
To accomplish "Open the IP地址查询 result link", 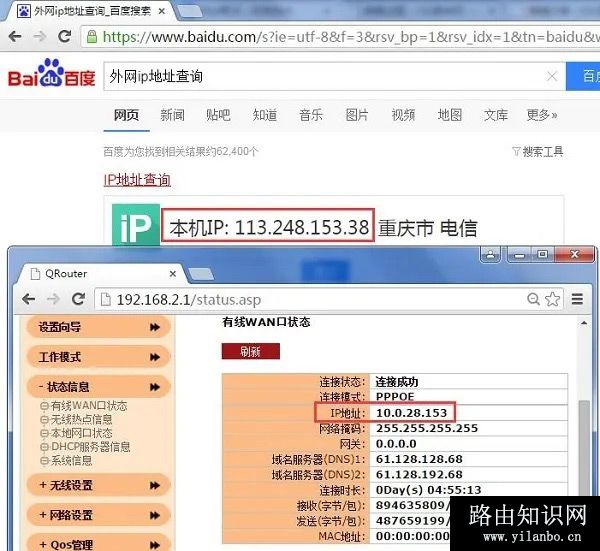I will (137, 180).
